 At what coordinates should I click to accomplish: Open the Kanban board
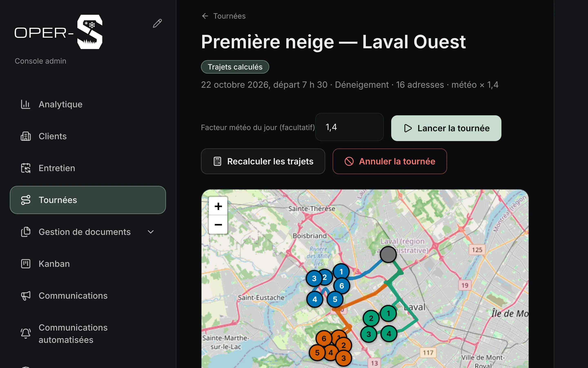[x=88, y=264]
